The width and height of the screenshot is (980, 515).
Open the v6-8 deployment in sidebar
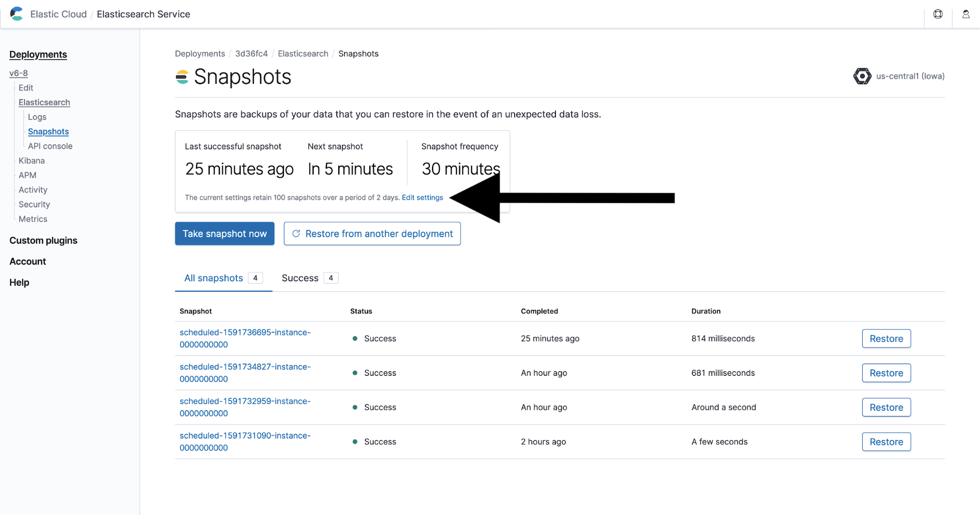pyautogui.click(x=19, y=73)
